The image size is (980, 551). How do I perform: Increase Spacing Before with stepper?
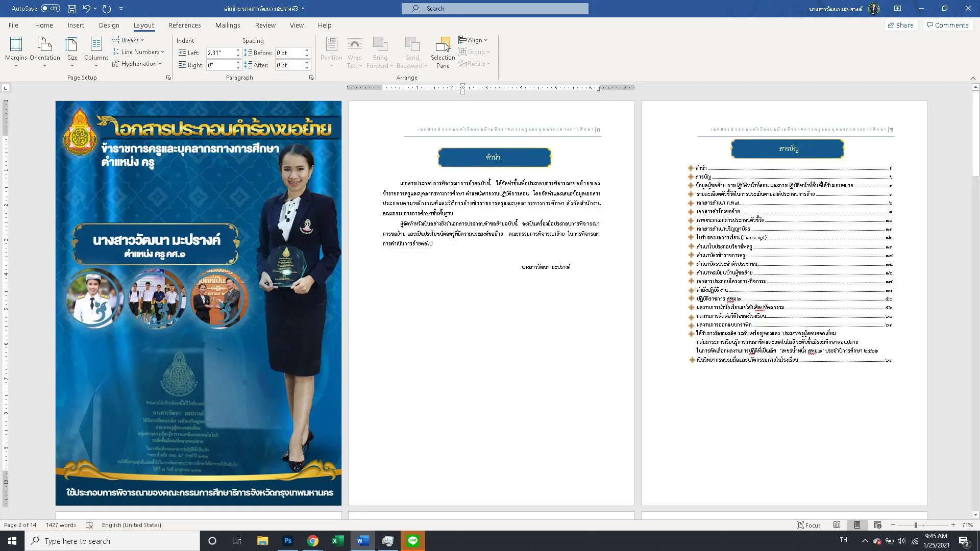[x=307, y=51]
